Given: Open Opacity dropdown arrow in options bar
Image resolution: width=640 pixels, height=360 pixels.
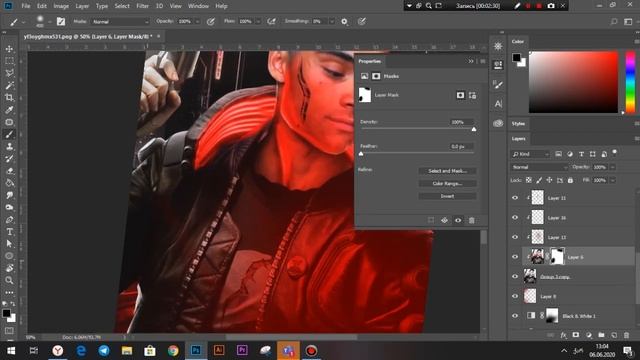Looking at the screenshot, I should (x=198, y=22).
